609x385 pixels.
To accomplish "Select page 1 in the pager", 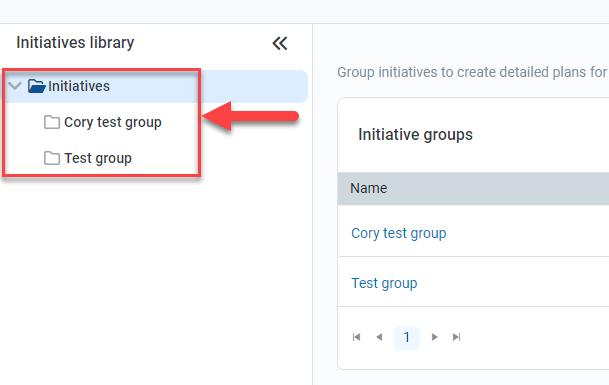I will pyautogui.click(x=407, y=337).
